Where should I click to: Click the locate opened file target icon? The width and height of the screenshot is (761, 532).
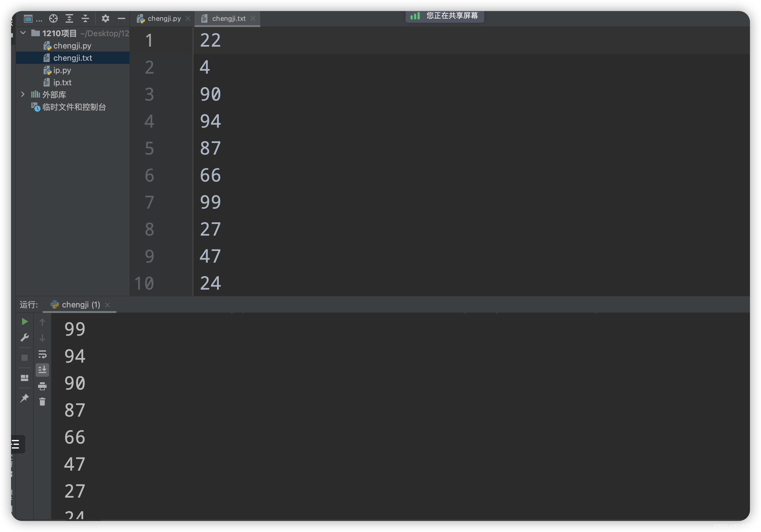click(x=53, y=19)
